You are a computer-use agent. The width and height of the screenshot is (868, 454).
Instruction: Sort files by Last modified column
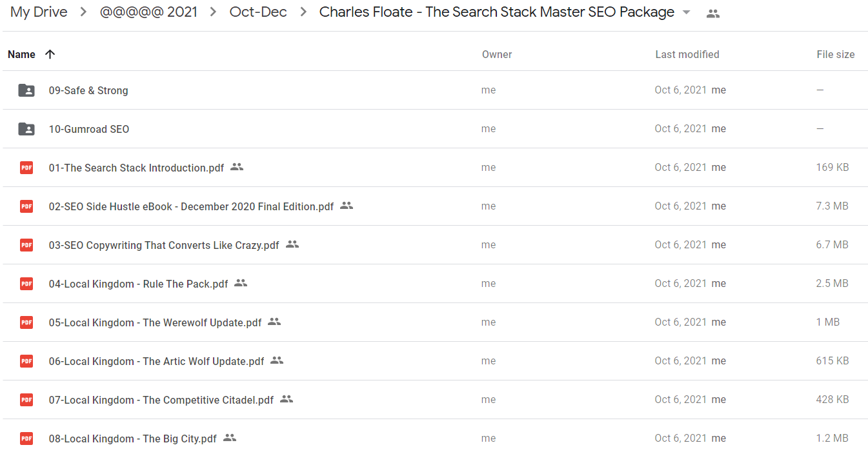[687, 55]
